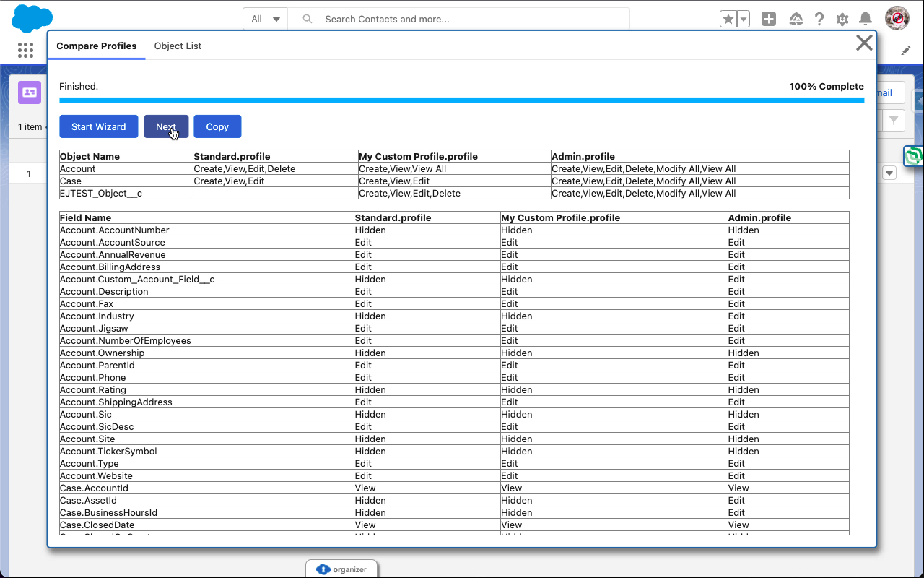924x578 pixels.
Task: Click the pencil edit icon under the avatar
Action: pyautogui.click(x=906, y=51)
